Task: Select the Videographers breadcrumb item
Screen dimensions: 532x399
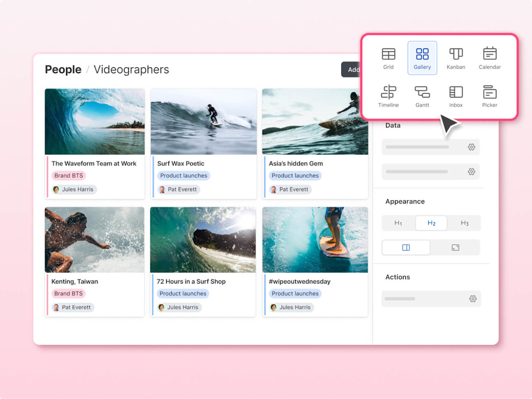Action: [131, 70]
